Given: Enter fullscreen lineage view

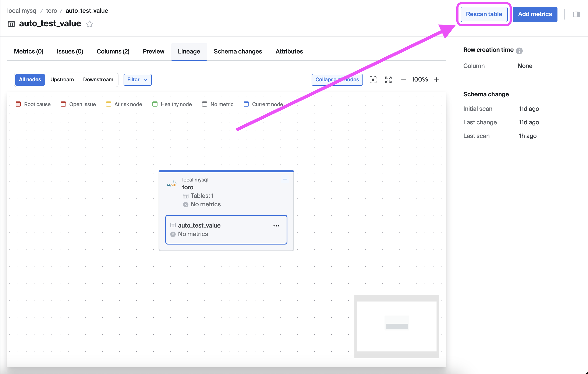Looking at the screenshot, I should click(388, 80).
